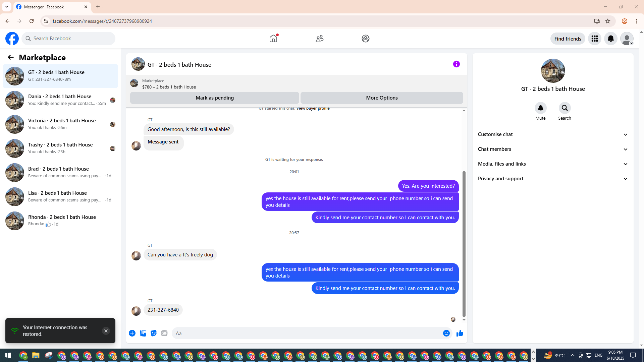
Task: Expand the Customise chat section
Action: click(x=553, y=134)
